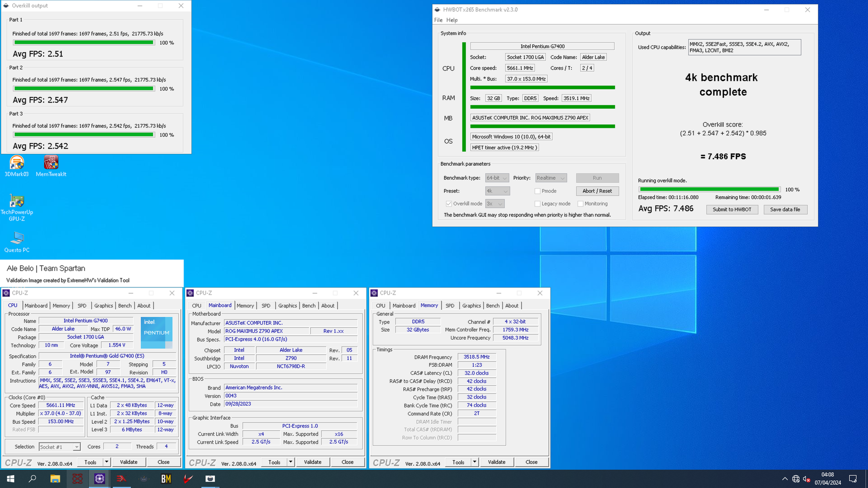Enable the Monitoring checkbox

point(580,204)
